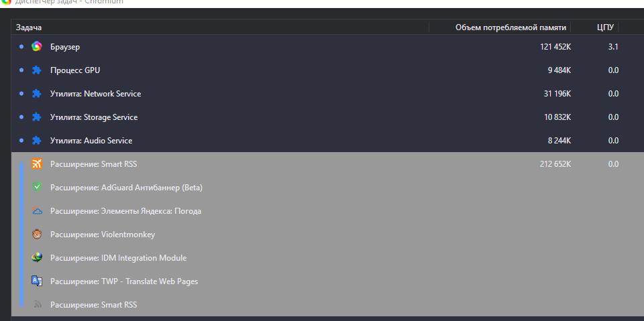Viewport: 644px width, 321px height.
Task: Click the 9 484K memory value
Action: click(559, 70)
